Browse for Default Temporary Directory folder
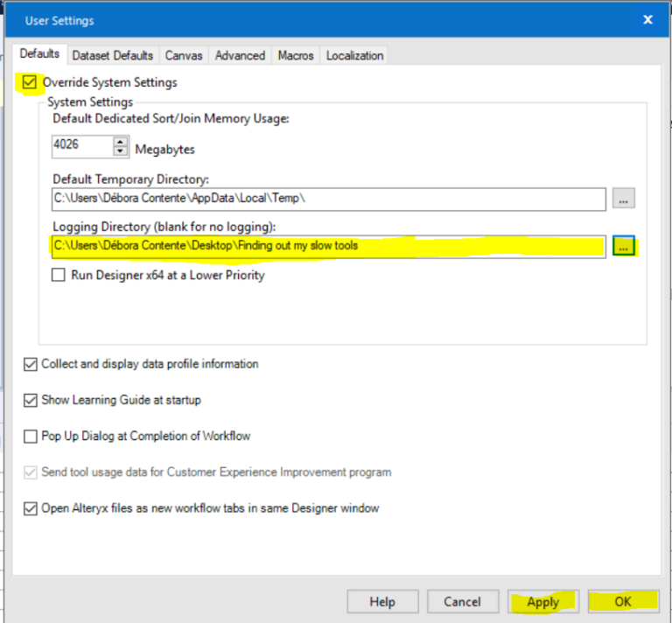The height and width of the screenshot is (623, 672). click(622, 199)
